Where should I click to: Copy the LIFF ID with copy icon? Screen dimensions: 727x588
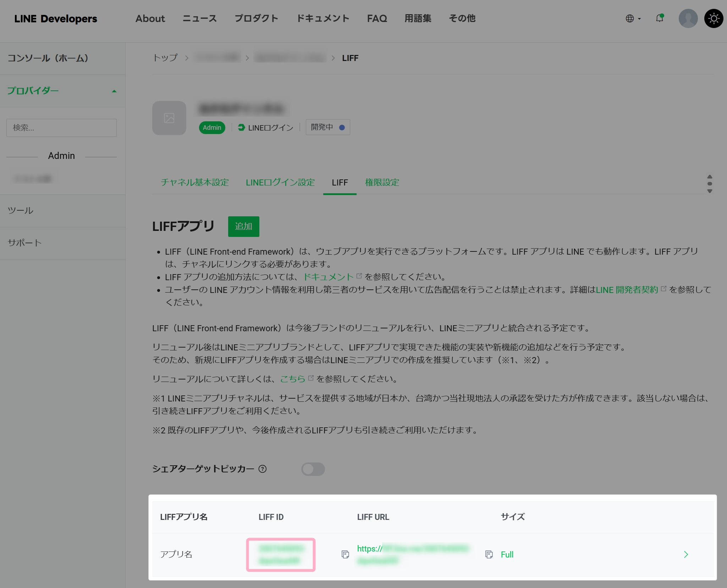tap(345, 554)
